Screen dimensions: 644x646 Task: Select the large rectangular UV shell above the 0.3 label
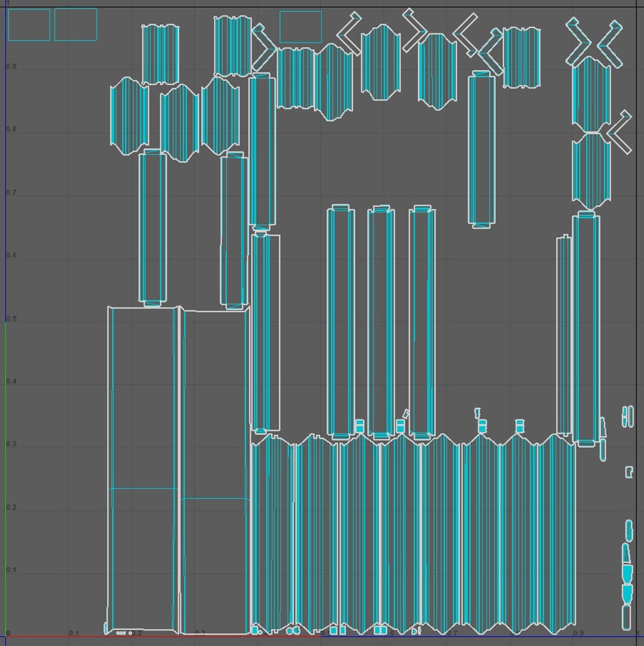click(x=215, y=472)
